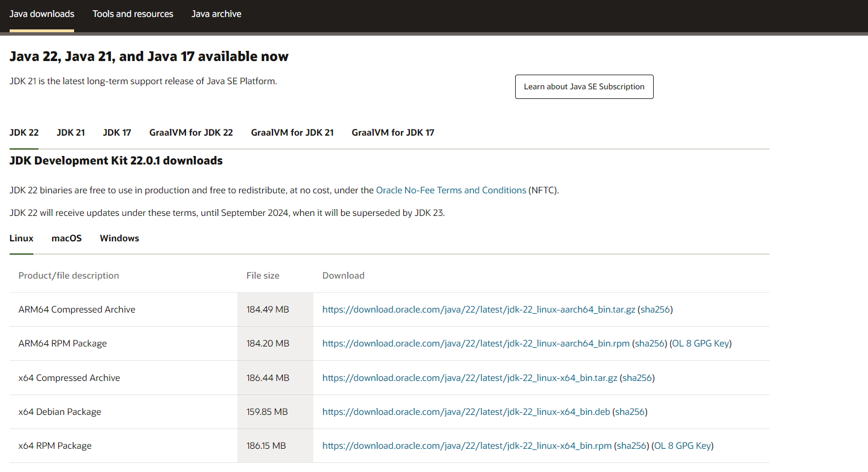Click the ARM64 Compressed Archive description

coord(77,310)
